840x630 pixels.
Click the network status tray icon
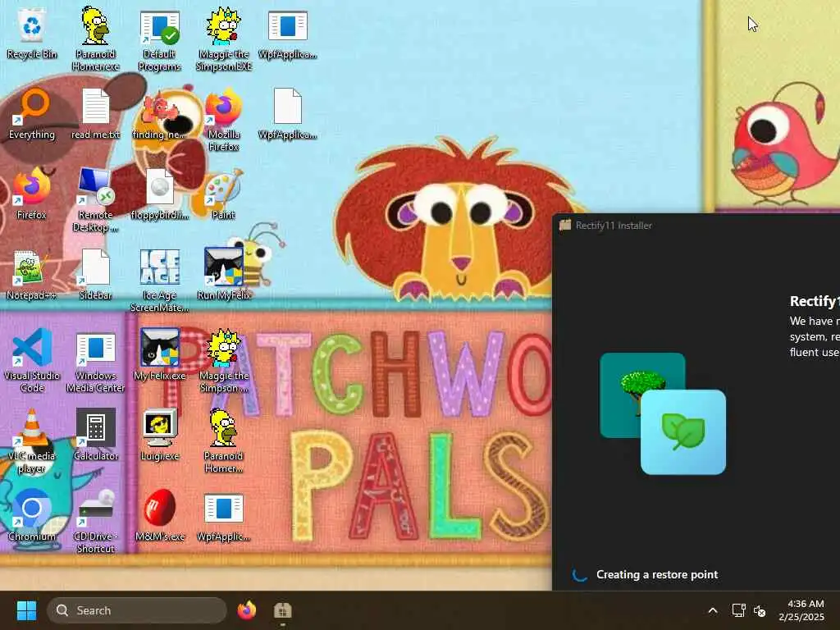coord(739,610)
